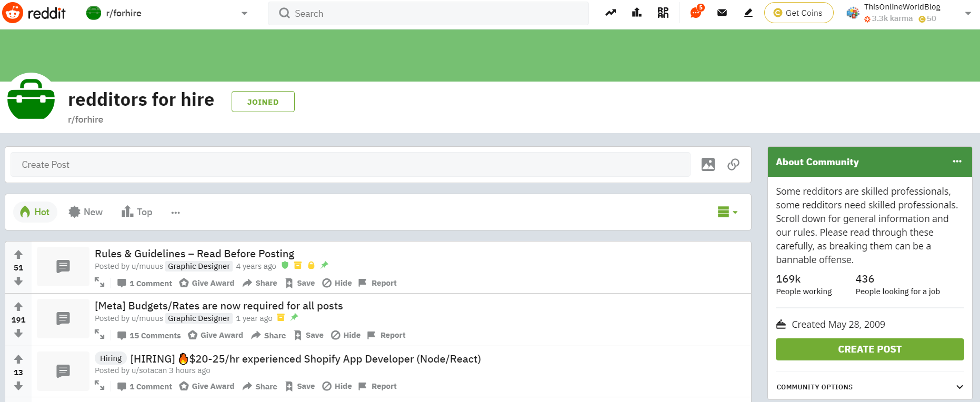Screen dimensions: 980x402
Task: Sort posts by Top
Action: (137, 212)
